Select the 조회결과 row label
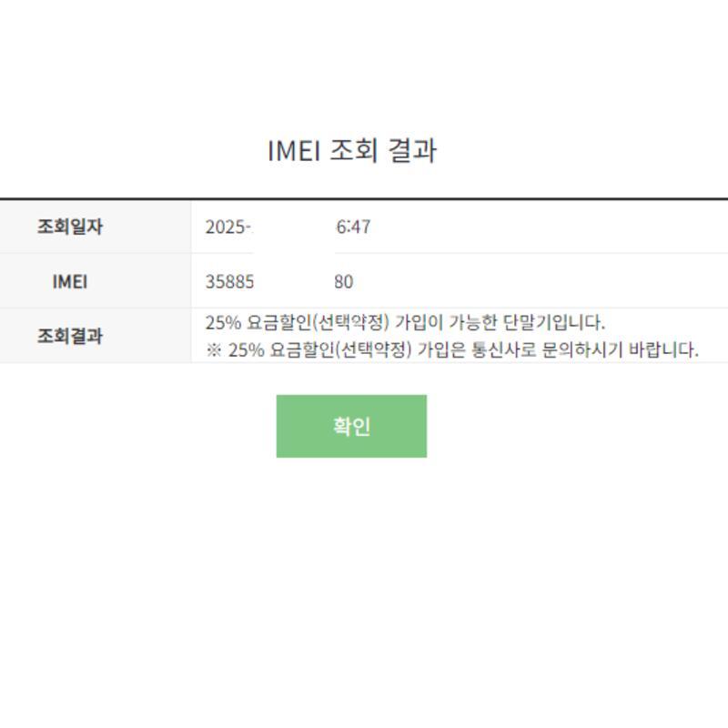The image size is (728, 728). click(x=69, y=336)
